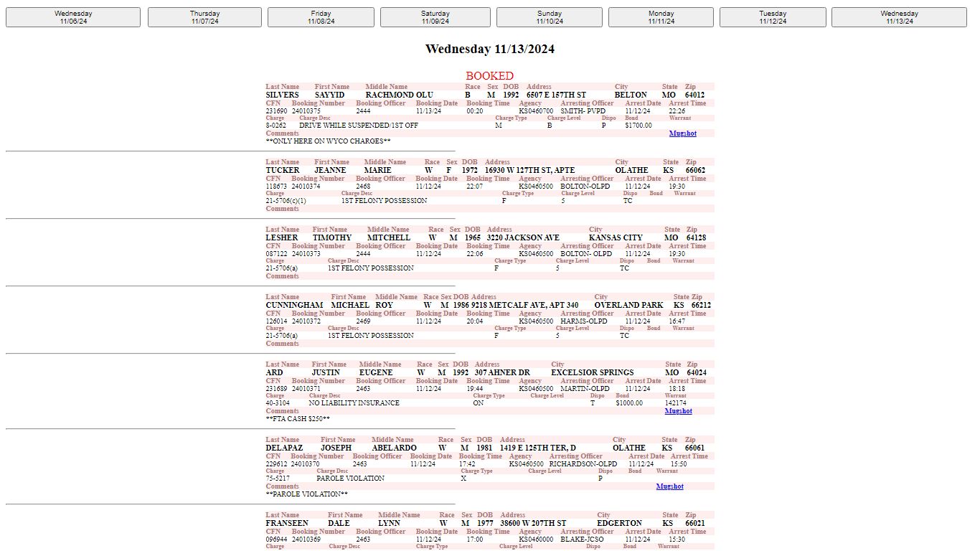Select zip code 66061
Screen dimensions: 980x551
pyautogui.click(x=695, y=448)
